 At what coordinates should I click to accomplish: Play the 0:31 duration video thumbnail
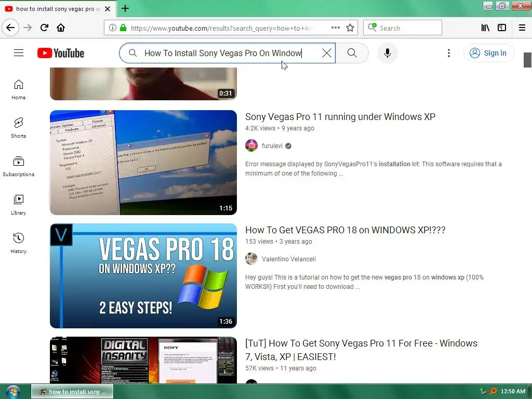[x=143, y=84]
